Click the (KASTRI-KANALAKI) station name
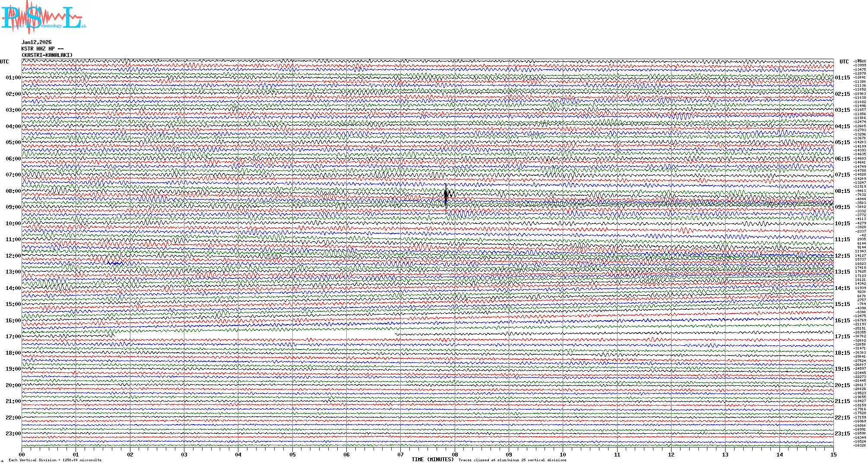Screen dimensions: 868x466 click(47, 55)
